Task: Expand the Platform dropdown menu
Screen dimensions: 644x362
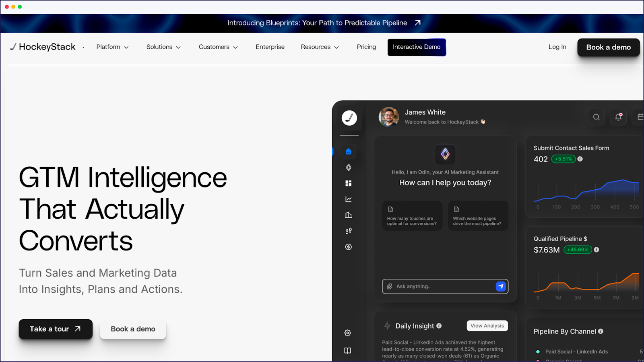Action: tap(112, 47)
